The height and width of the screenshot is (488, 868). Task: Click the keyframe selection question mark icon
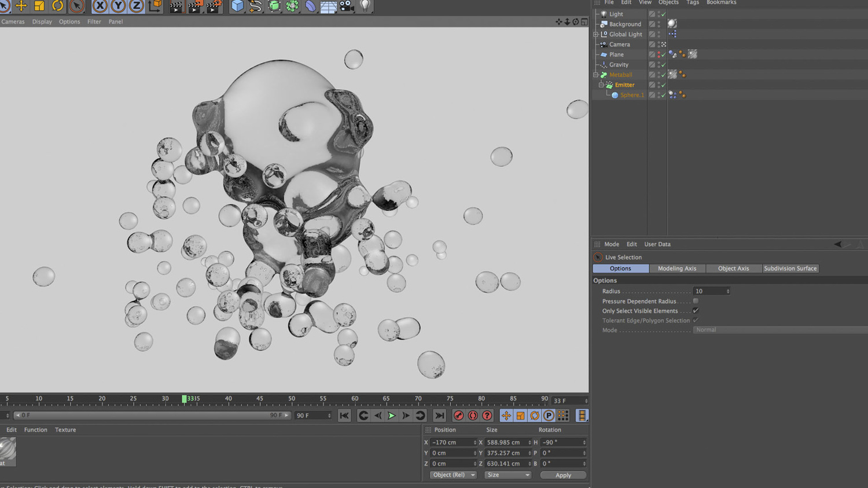click(x=487, y=416)
